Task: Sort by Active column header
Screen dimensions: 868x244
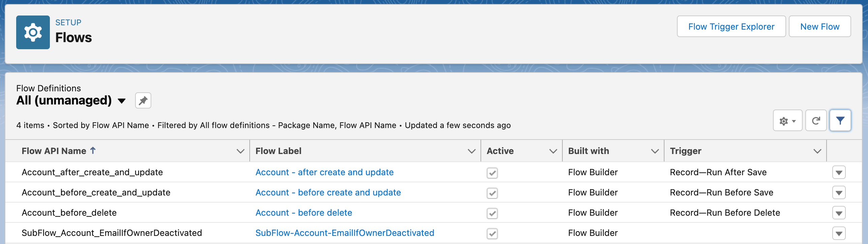Action: coord(500,151)
